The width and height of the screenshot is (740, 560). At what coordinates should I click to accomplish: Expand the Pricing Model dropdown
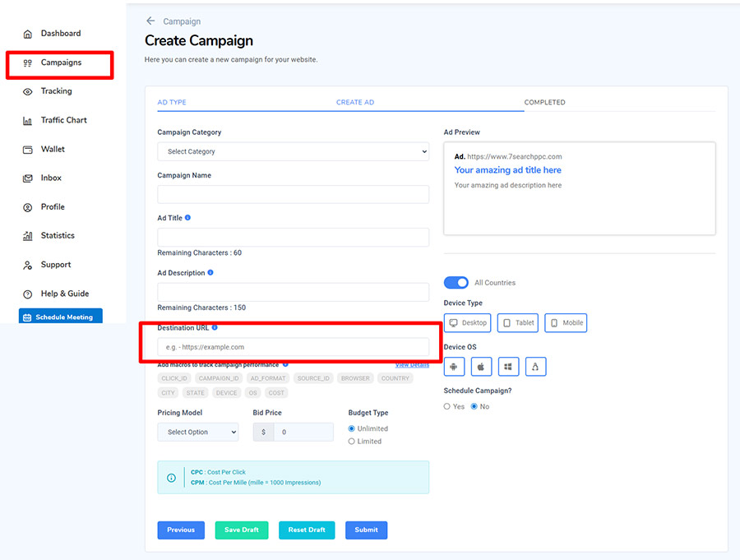(x=197, y=432)
